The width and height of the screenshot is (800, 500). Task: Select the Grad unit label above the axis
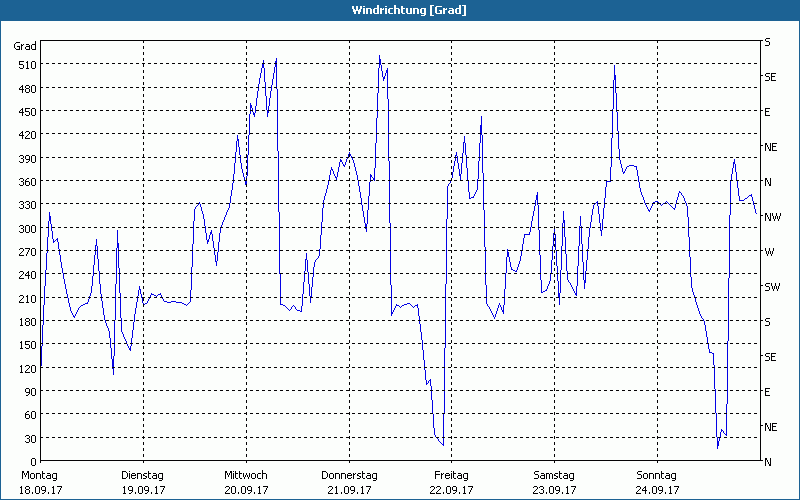pyautogui.click(x=25, y=46)
